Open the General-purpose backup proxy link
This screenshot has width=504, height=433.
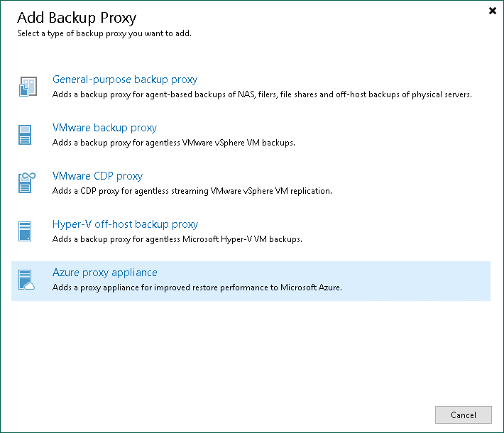(x=125, y=80)
